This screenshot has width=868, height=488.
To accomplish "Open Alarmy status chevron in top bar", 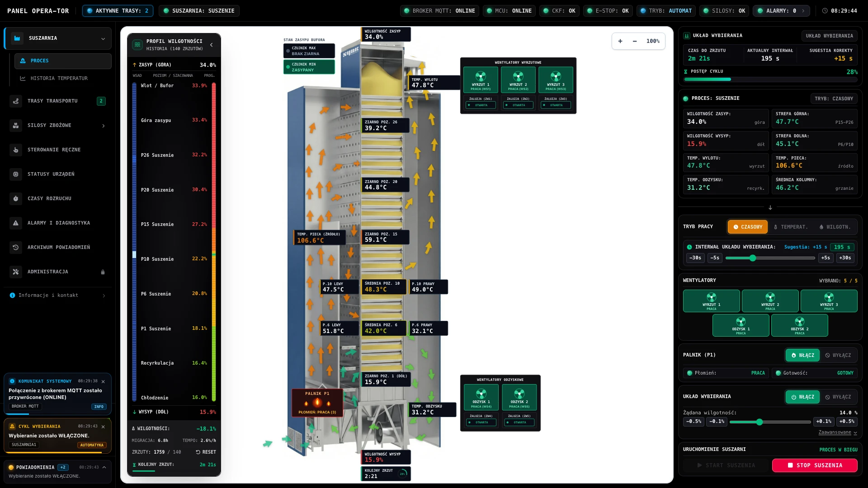I will click(803, 11).
